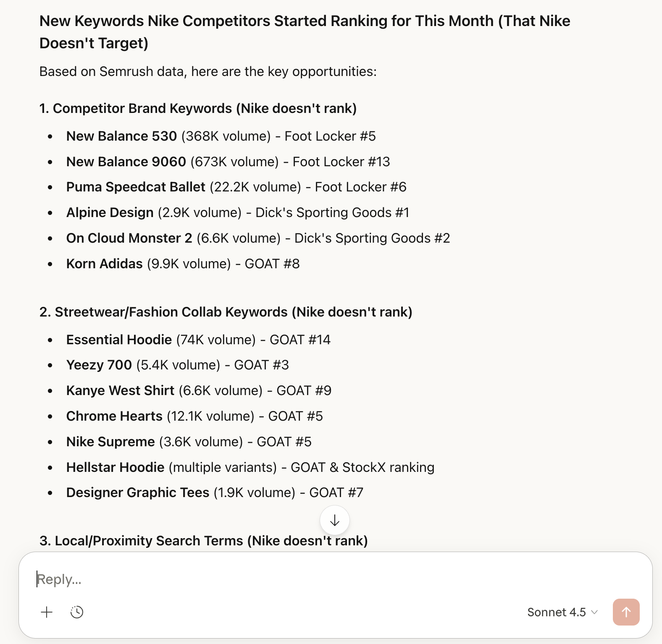662x644 pixels.
Task: Click the "Chrome Hearts" bullet entry
Action: (x=114, y=416)
